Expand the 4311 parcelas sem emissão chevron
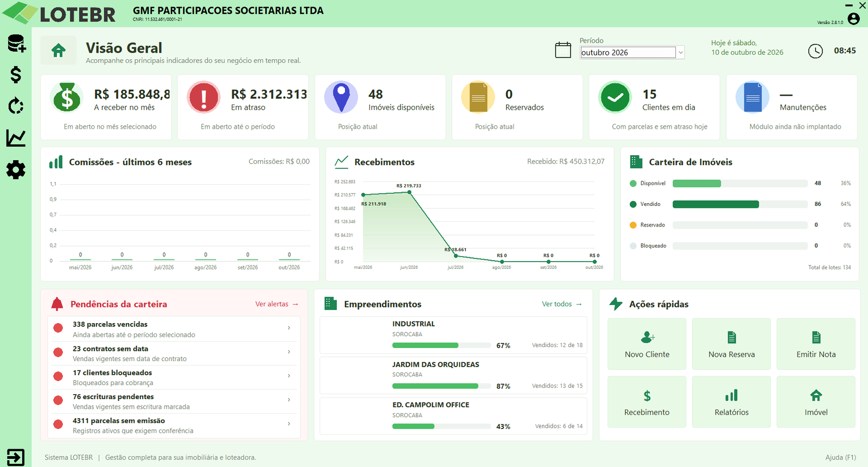Viewport: 868px width, 467px height. tap(289, 424)
